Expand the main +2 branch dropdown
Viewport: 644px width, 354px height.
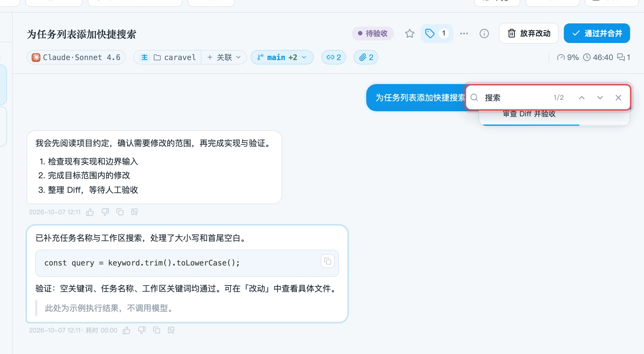(x=282, y=57)
